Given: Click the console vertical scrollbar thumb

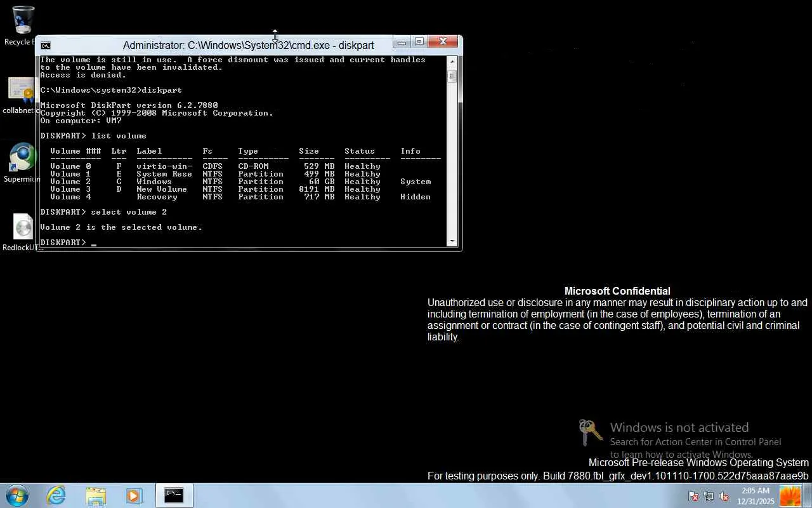Looking at the screenshot, I should [x=452, y=76].
